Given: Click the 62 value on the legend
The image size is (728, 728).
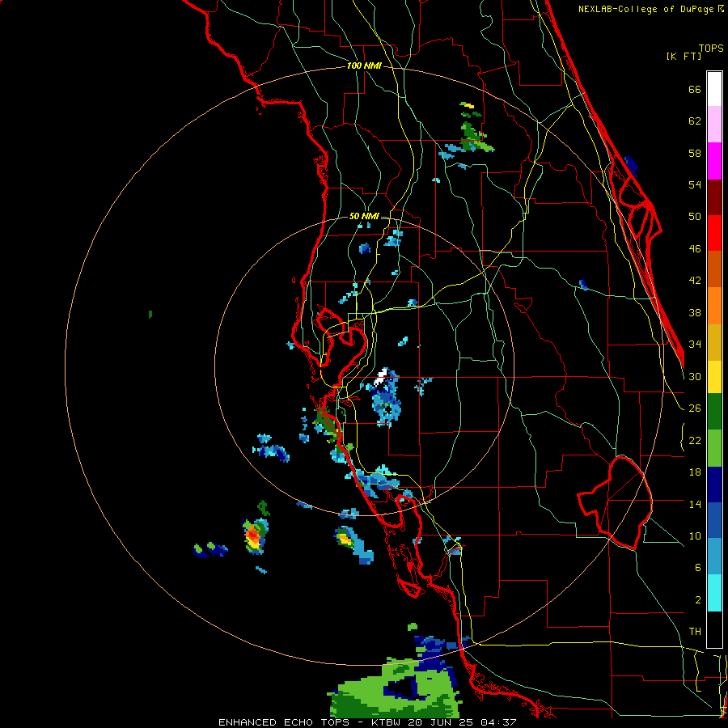Looking at the screenshot, I should (695, 121).
